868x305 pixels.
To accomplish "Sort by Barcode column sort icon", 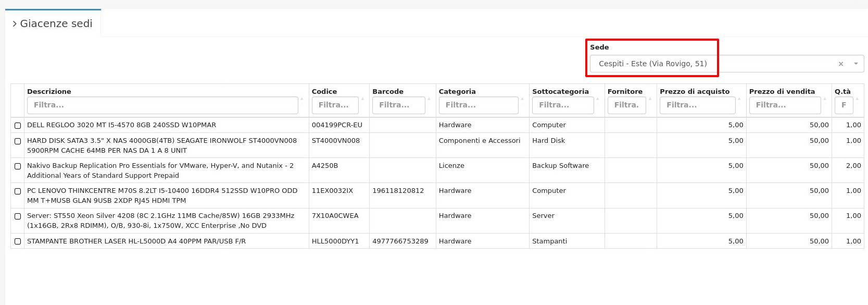I will (429, 99).
